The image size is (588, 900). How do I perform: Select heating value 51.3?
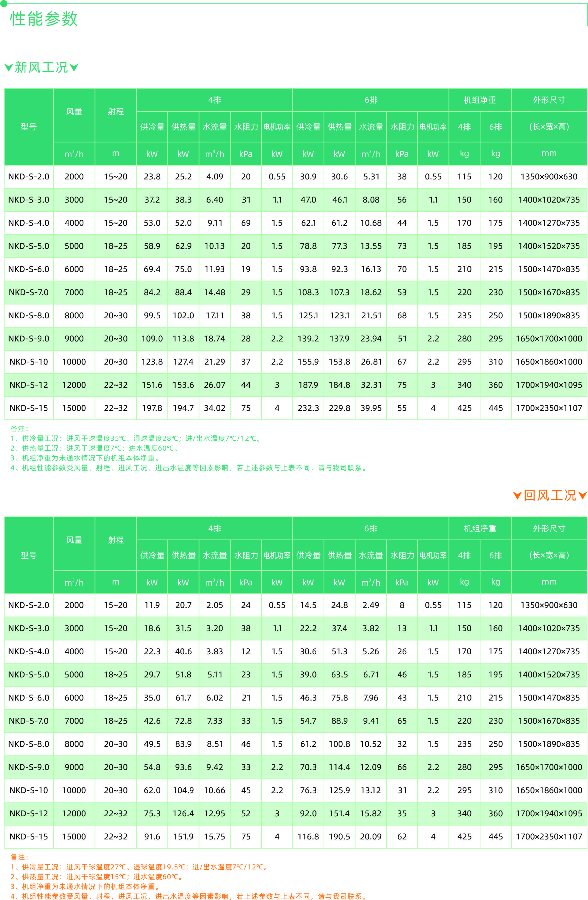[x=339, y=651]
